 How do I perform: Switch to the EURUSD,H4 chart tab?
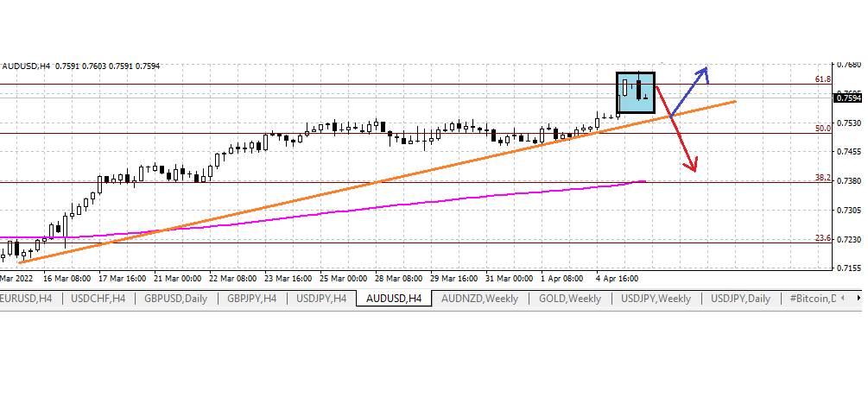click(29, 299)
